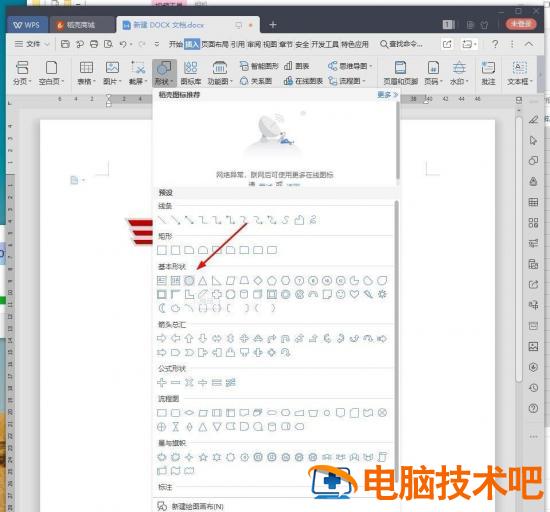Select the diamond basic shape
550x512 pixels.
point(258,281)
